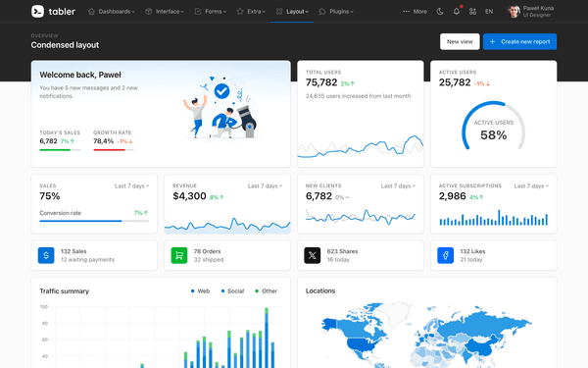Click the 32 shipped text
Image resolution: width=588 pixels, height=368 pixels.
(x=209, y=259)
